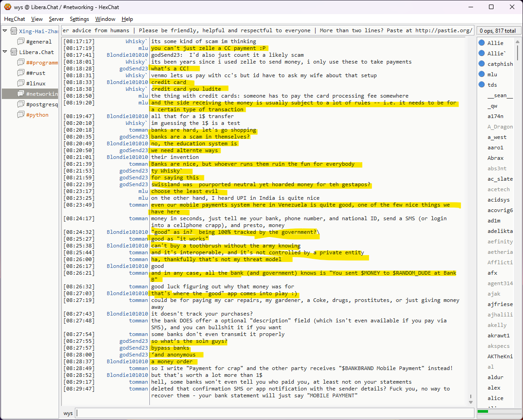Open the Settings menu
523x420 pixels.
[79, 19]
